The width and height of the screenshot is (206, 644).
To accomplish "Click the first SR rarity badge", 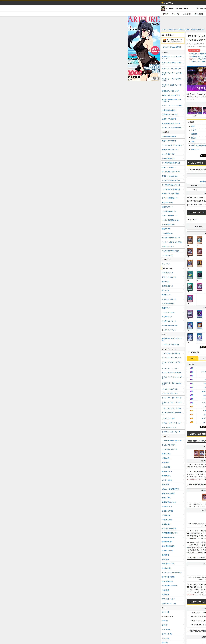I will (x=192, y=407).
